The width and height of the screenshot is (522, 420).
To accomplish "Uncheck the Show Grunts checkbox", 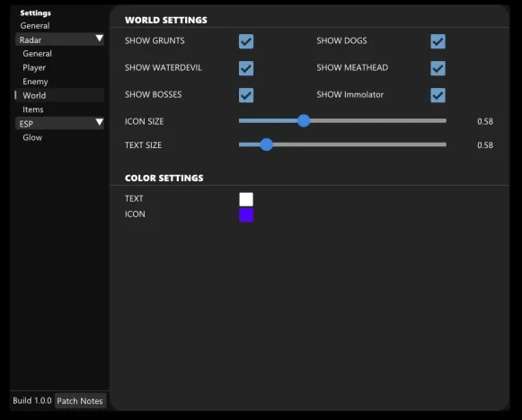I will pyautogui.click(x=246, y=41).
